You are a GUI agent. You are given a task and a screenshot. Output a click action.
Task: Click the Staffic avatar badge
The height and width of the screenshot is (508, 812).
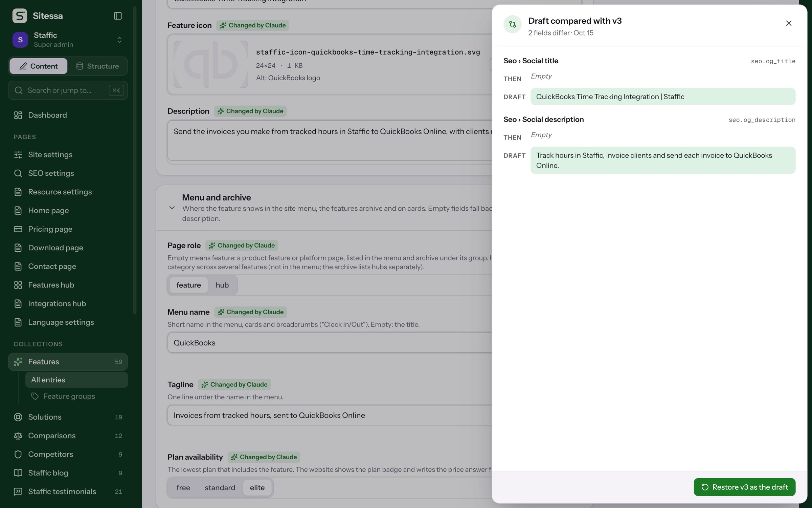click(20, 40)
